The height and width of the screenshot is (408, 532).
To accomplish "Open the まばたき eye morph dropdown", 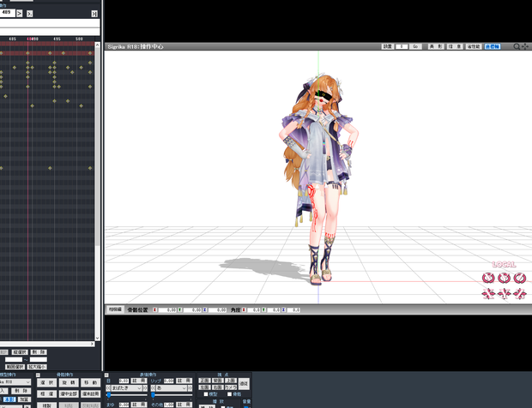I will coord(126,388).
